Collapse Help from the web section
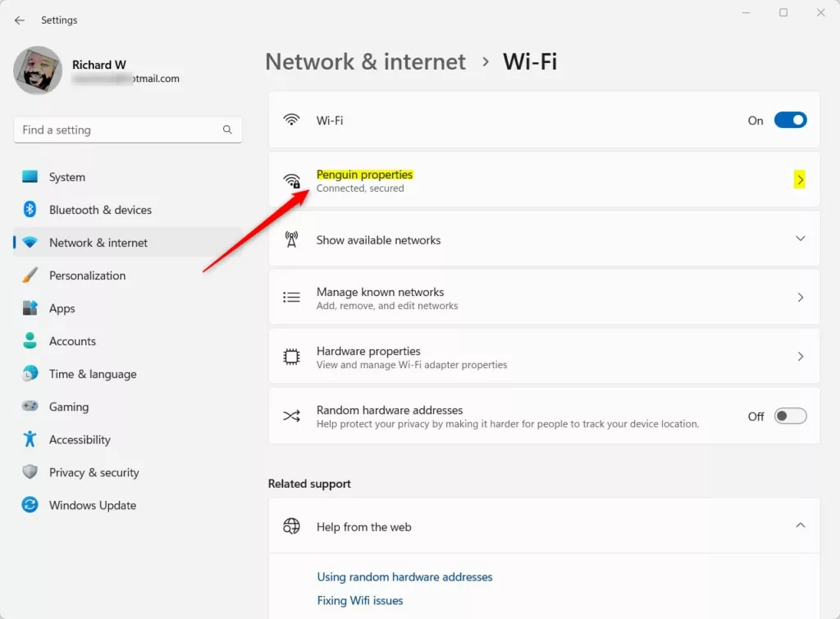840x619 pixels. coord(800,526)
